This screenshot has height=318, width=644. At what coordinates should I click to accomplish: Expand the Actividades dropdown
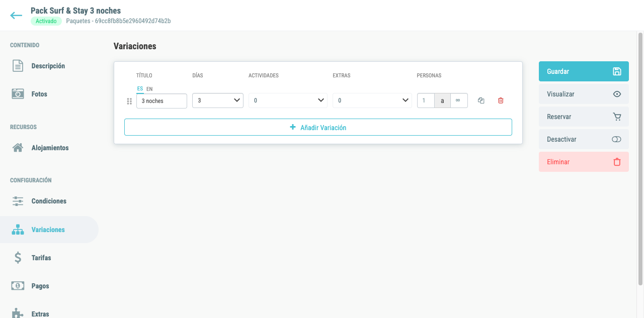click(x=288, y=100)
